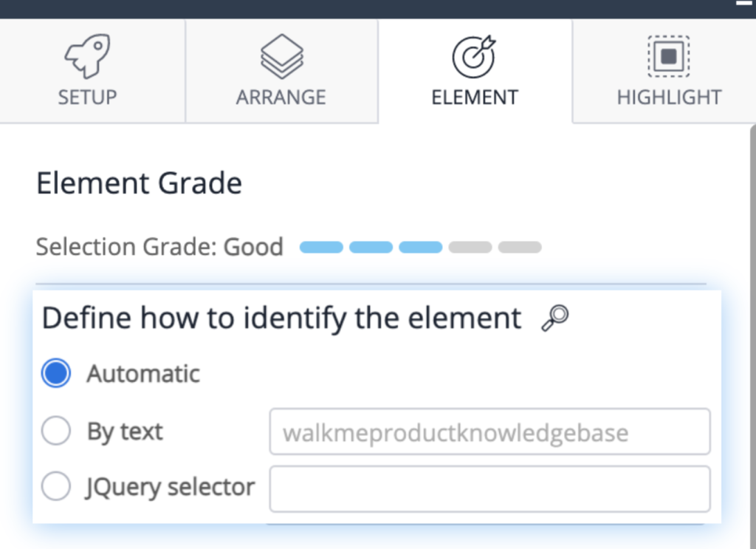
Task: Open the element inspection magnifying glass
Action: click(x=556, y=318)
